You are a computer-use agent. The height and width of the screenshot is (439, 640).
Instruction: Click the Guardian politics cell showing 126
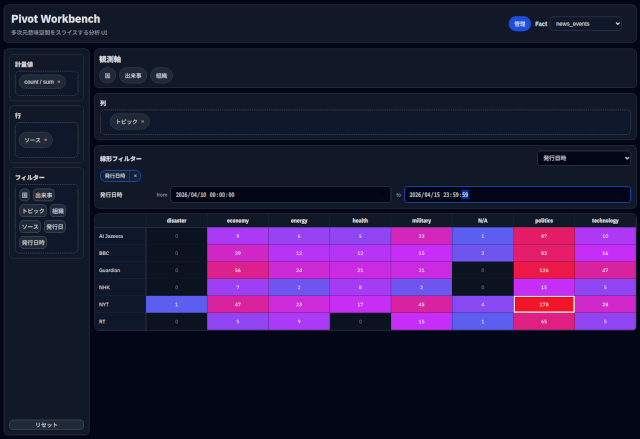(544, 270)
